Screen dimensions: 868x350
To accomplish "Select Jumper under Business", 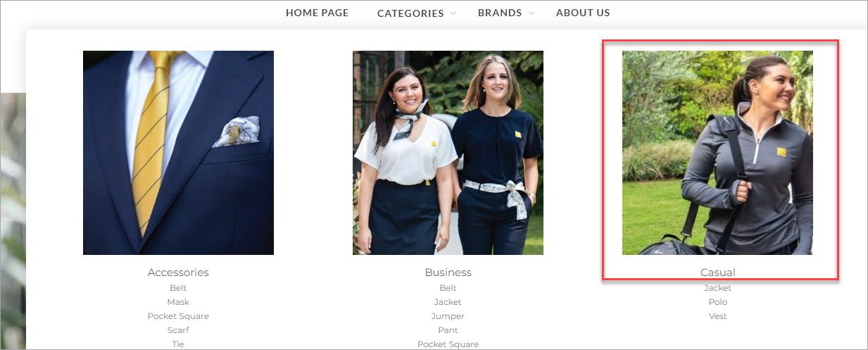I will pos(448,316).
